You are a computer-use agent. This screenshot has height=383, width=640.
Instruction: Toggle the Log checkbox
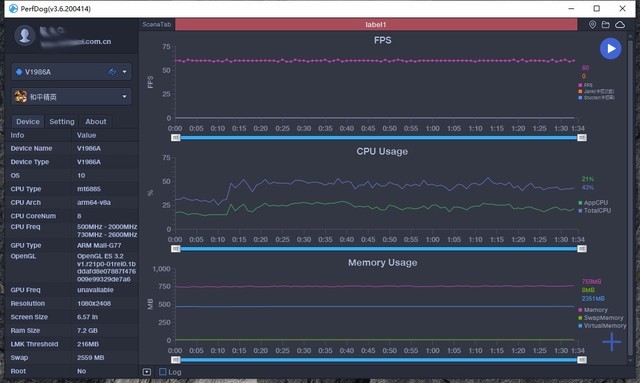pos(163,372)
